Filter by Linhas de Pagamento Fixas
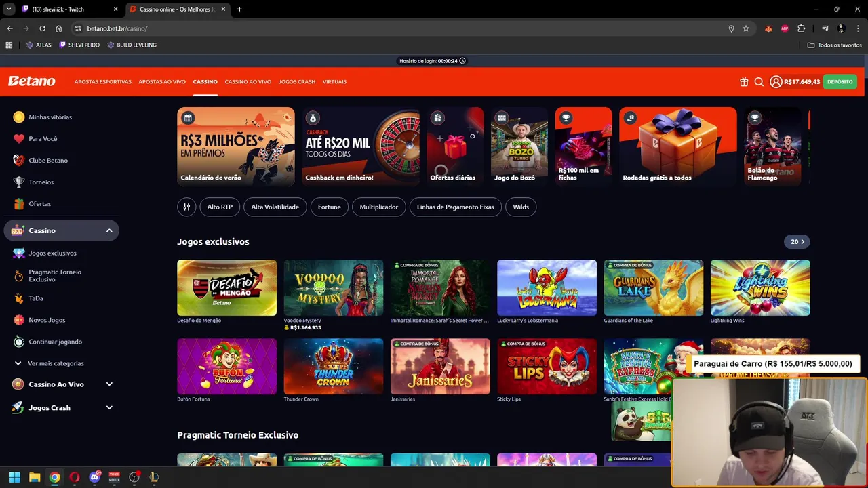Viewport: 868px width, 488px height. tap(456, 207)
